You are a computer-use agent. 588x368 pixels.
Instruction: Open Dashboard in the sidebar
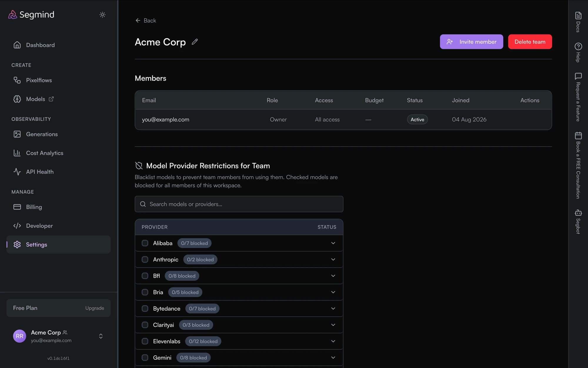tap(59, 45)
